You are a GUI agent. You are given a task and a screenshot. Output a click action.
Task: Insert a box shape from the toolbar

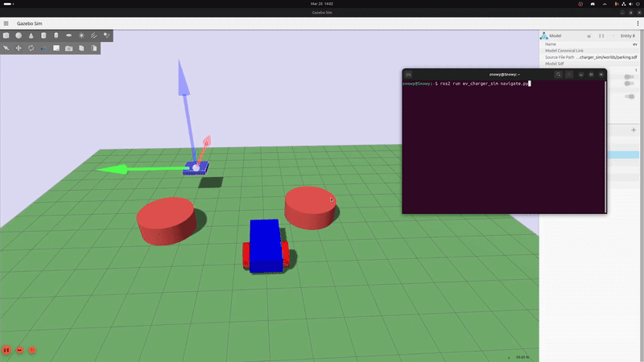[6, 36]
